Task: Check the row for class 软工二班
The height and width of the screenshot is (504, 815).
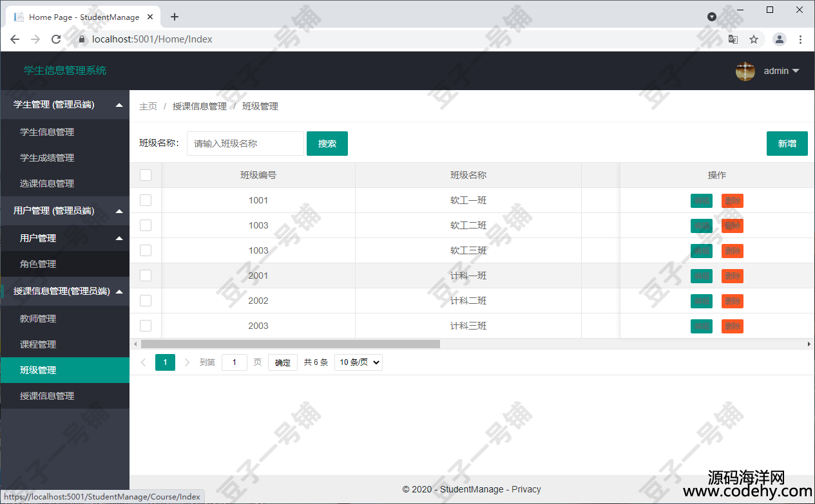Action: [x=146, y=225]
